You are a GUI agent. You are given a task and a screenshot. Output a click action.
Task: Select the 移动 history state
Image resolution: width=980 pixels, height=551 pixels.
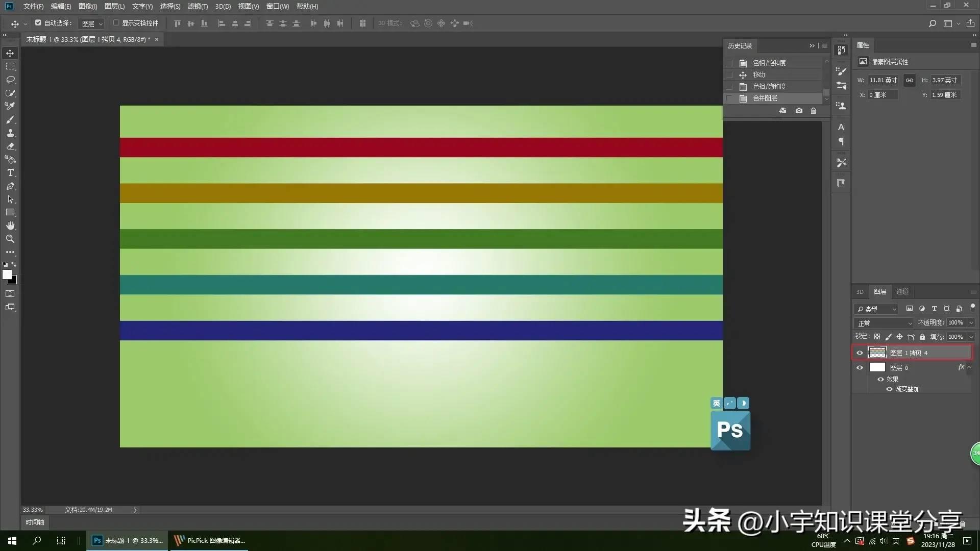coord(772,74)
